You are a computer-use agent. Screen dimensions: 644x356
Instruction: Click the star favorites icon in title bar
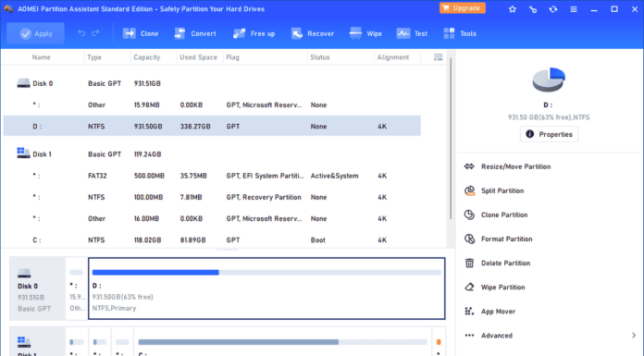coord(513,9)
